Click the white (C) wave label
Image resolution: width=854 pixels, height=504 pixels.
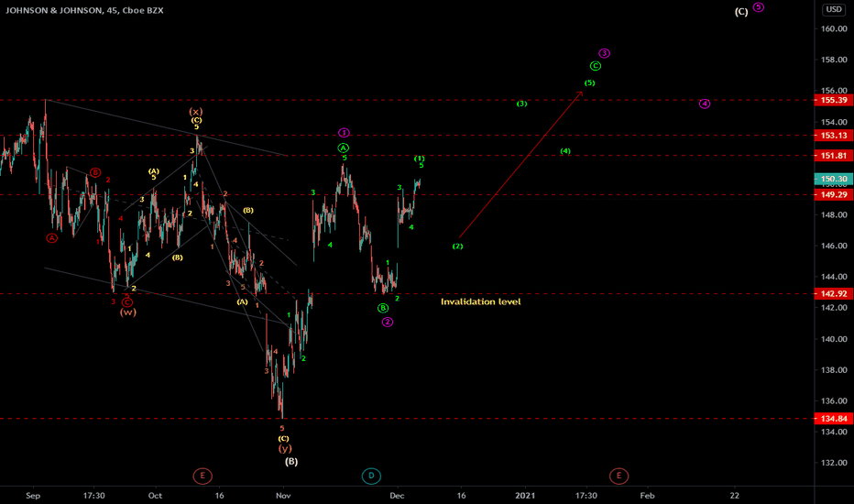tap(741, 11)
